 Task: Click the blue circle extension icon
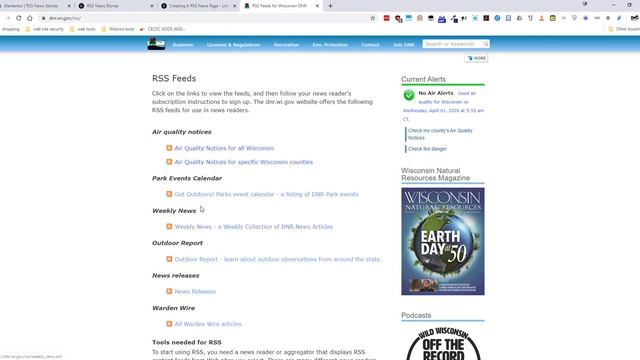coord(497,18)
